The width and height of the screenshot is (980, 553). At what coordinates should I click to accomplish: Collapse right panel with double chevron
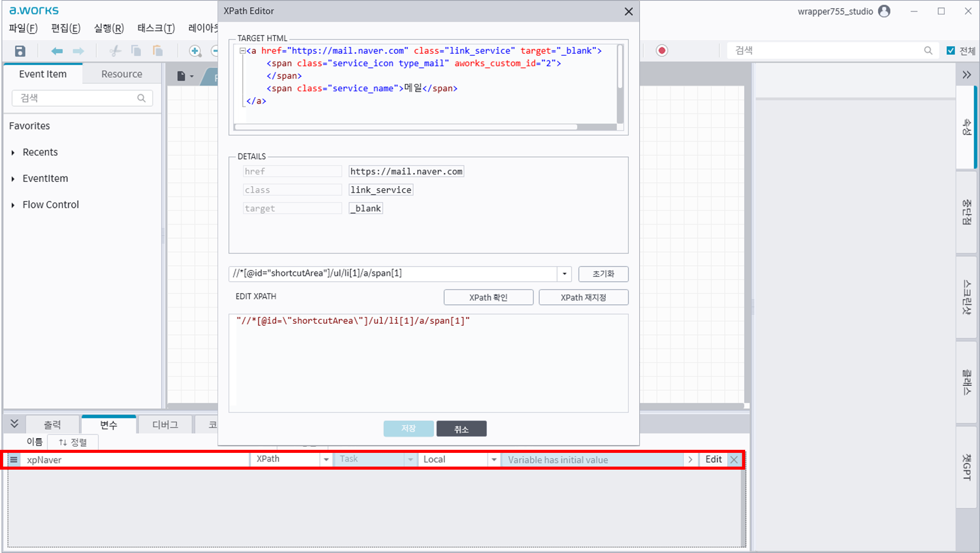[x=967, y=75]
